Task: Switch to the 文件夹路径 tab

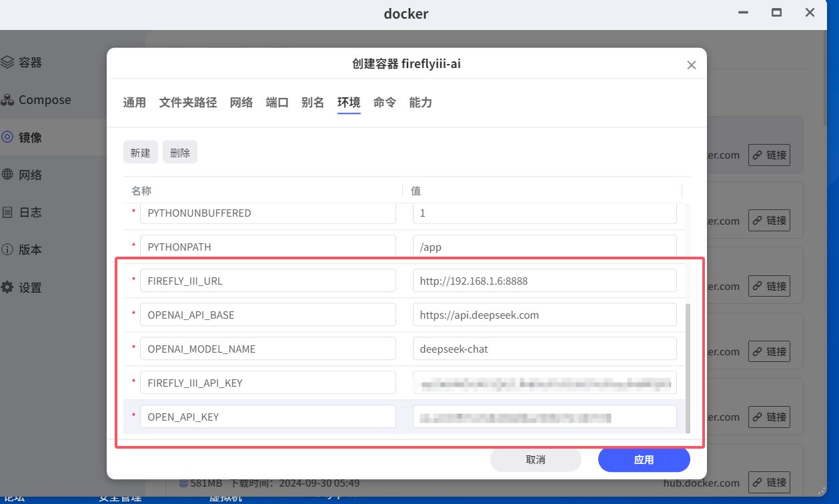Action: [188, 103]
